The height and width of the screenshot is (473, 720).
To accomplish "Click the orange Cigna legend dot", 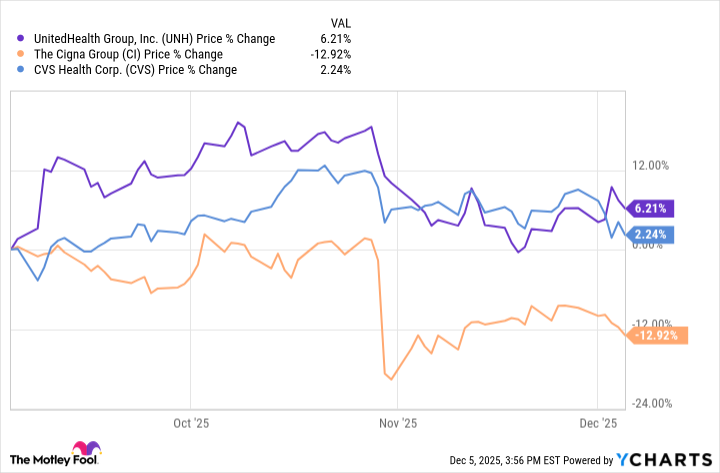I will (x=21, y=54).
